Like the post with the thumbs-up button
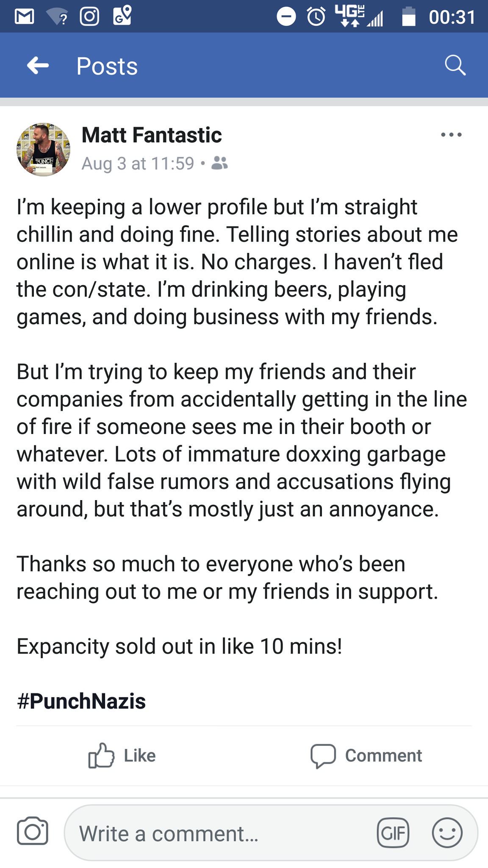The height and width of the screenshot is (868, 488). click(x=122, y=755)
